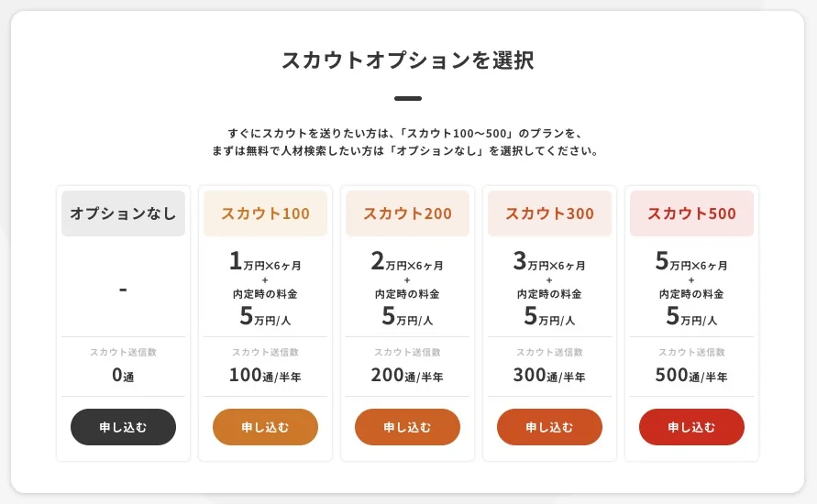This screenshot has height=504, width=817.
Task: Click the instruction text about スカウト100〜500
Action: click(x=408, y=133)
